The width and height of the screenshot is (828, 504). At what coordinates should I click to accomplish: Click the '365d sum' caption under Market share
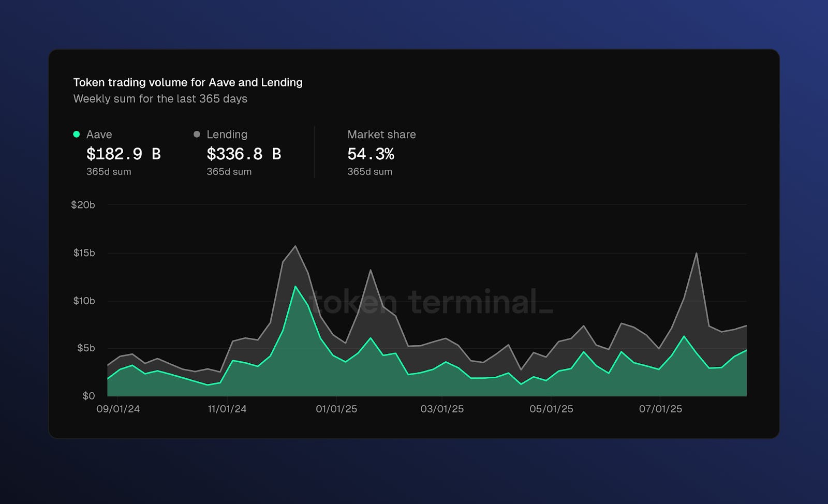click(369, 172)
